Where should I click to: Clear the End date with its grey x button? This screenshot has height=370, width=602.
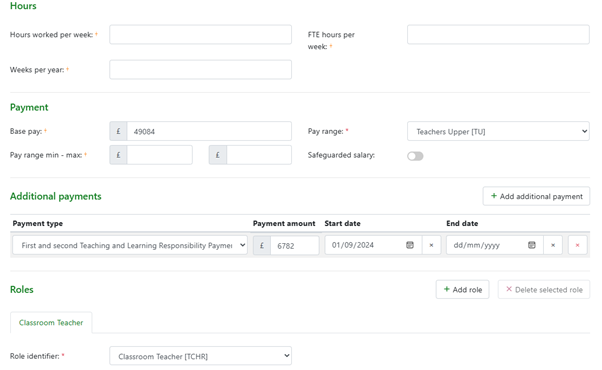pyautogui.click(x=553, y=245)
